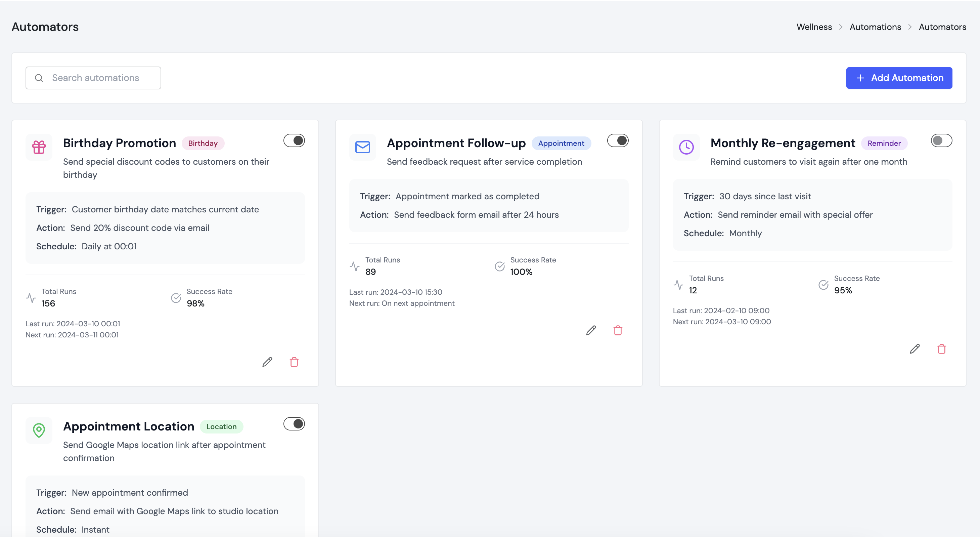Disable the Birthday Promotion automation toggle
This screenshot has height=537, width=980.
pyautogui.click(x=294, y=140)
